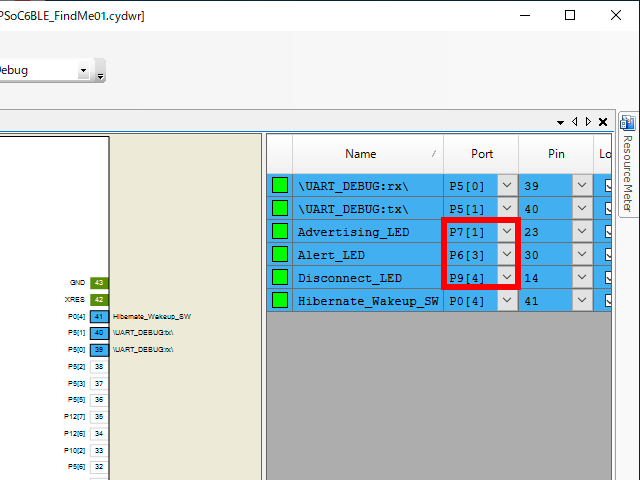Select pin 37 box labeled P5[3] in the diagram
Image resolution: width=640 pixels, height=480 pixels.
point(99,383)
